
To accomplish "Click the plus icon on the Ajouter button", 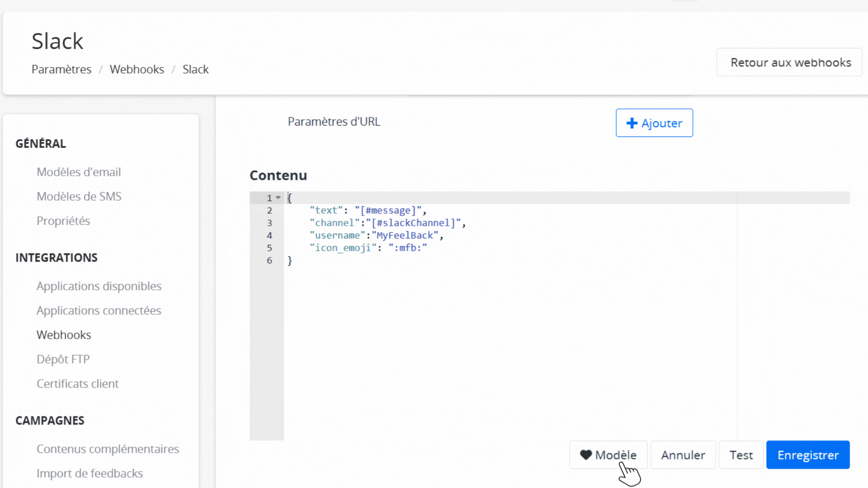I will [x=632, y=123].
